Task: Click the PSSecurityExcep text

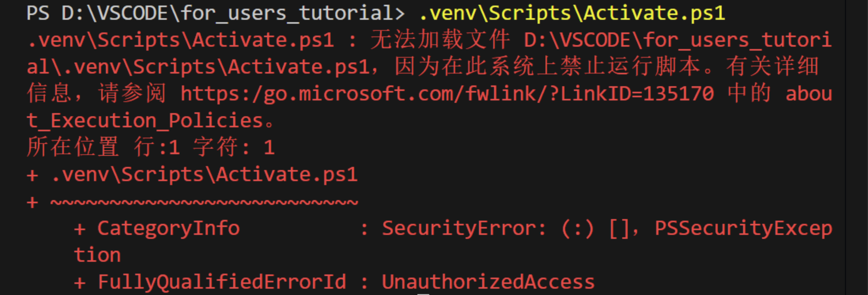Action: (x=743, y=229)
